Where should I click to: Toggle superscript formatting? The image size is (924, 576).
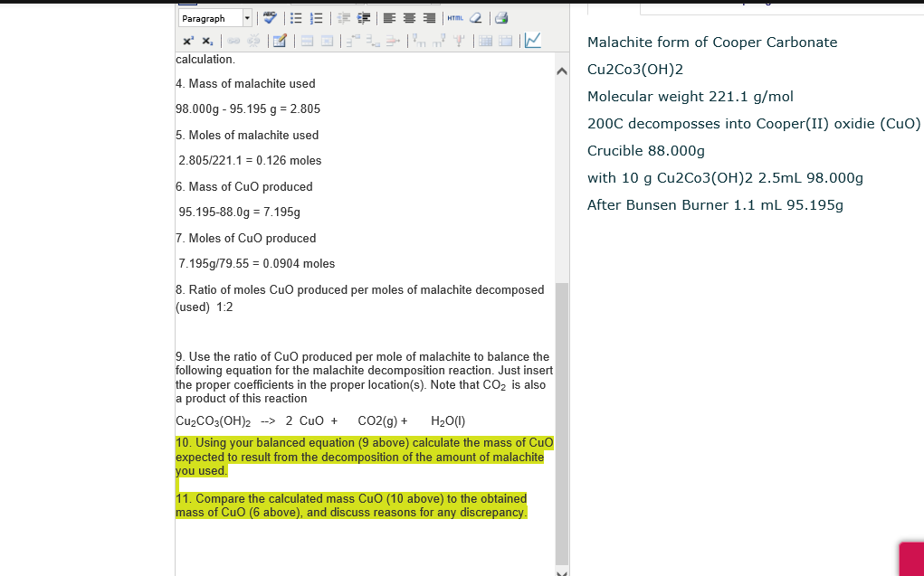point(187,42)
